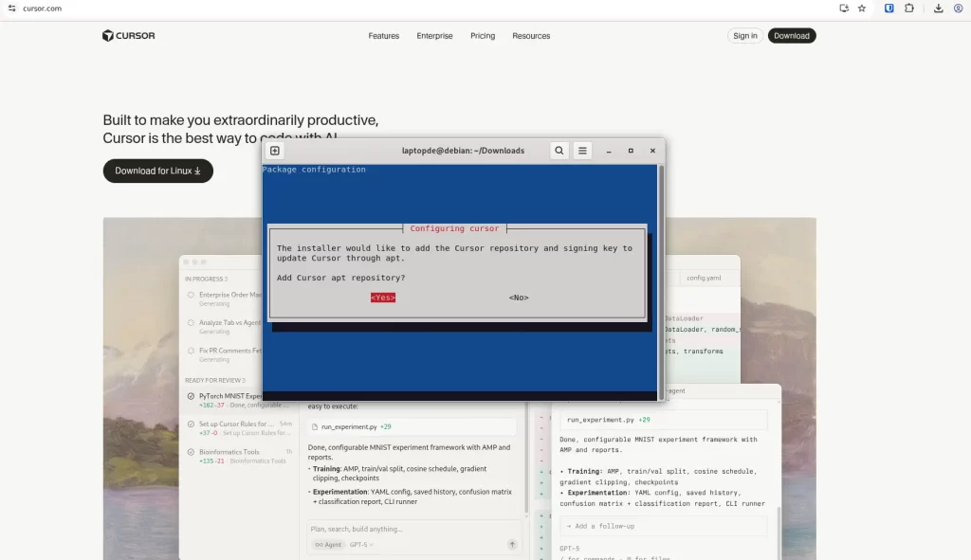Click the 'Plan, search, build anything' input

408,529
